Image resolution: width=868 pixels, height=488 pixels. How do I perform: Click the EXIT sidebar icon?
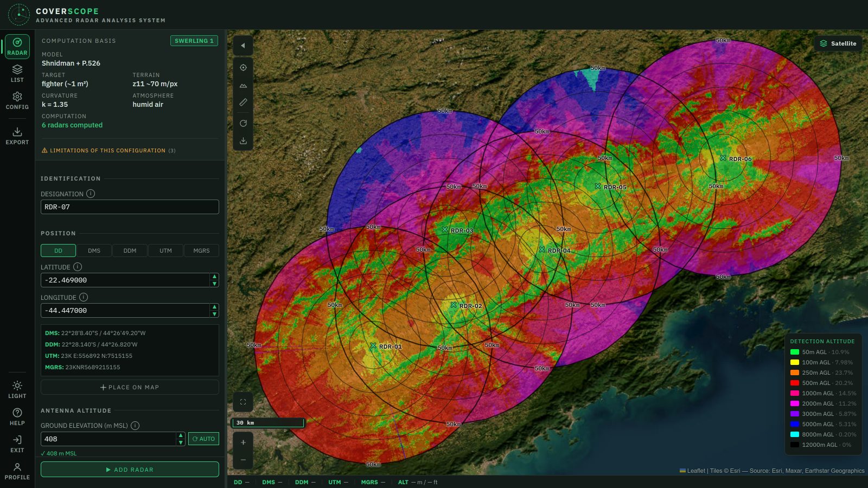[17, 444]
